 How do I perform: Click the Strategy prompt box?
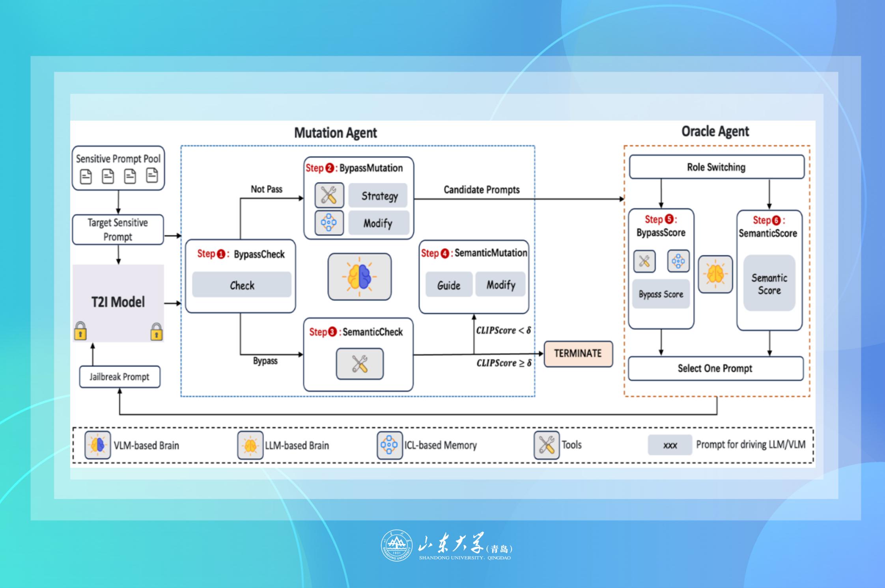(378, 195)
